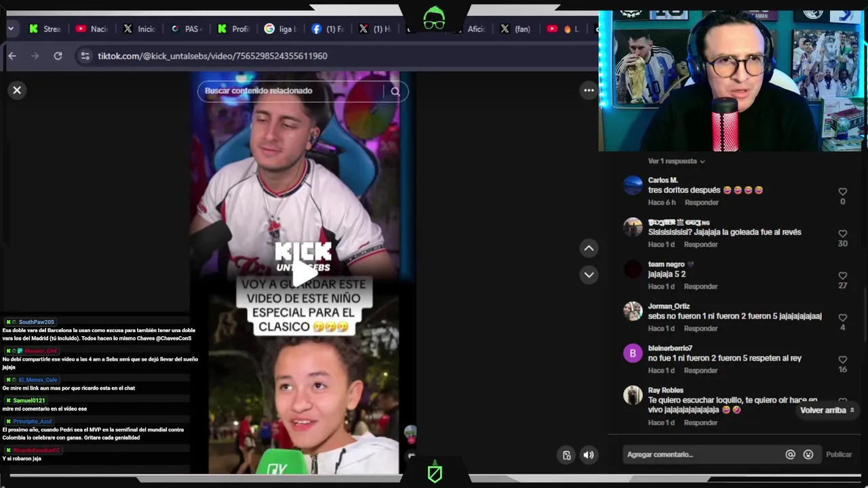The width and height of the screenshot is (868, 488).
Task: Switch to the 'PAS' browser tab
Action: coord(186,28)
